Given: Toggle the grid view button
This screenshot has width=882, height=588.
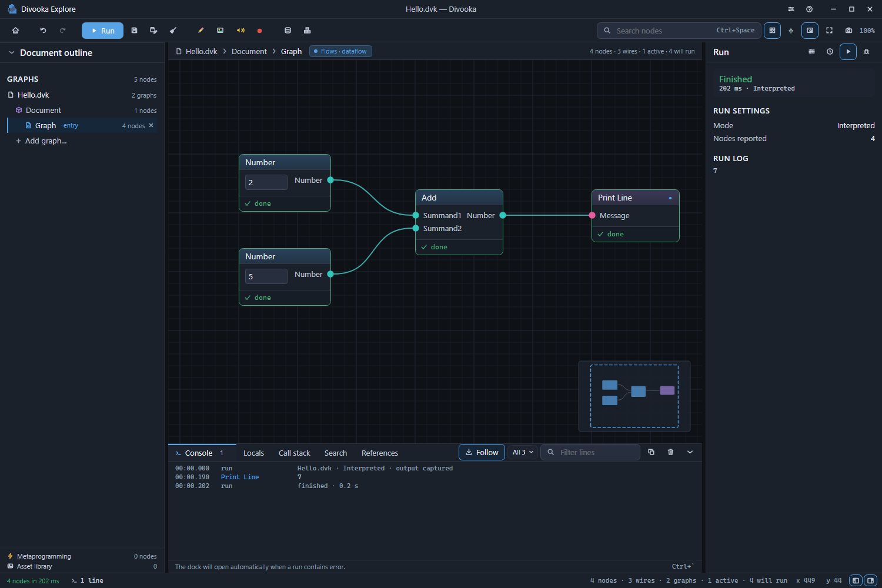Looking at the screenshot, I should click(x=772, y=31).
